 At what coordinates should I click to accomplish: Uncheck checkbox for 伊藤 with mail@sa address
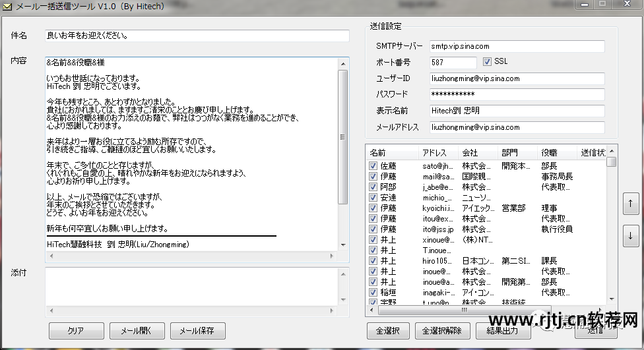(x=373, y=177)
